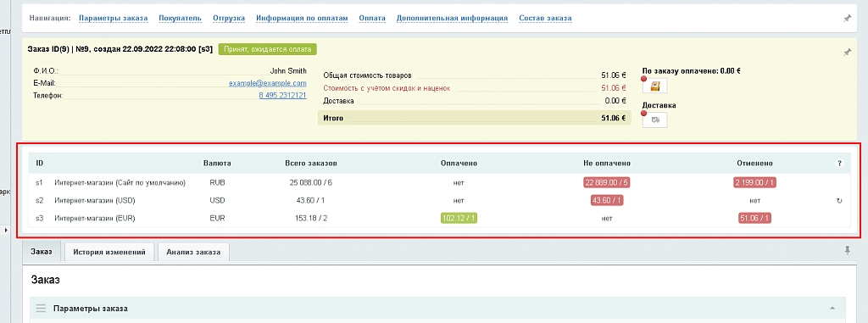This screenshot has height=323, width=868.
Task: Click the Отменено column header
Action: coord(754,164)
